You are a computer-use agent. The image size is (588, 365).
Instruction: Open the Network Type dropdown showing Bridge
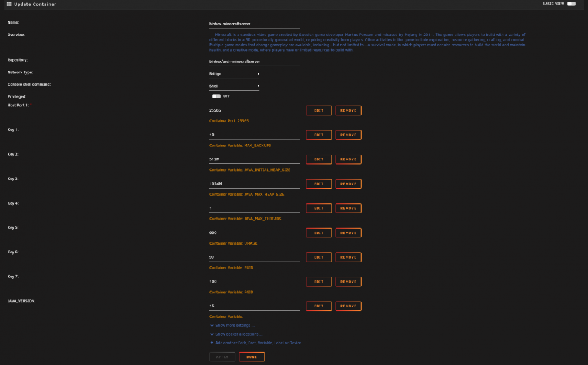tap(235, 74)
